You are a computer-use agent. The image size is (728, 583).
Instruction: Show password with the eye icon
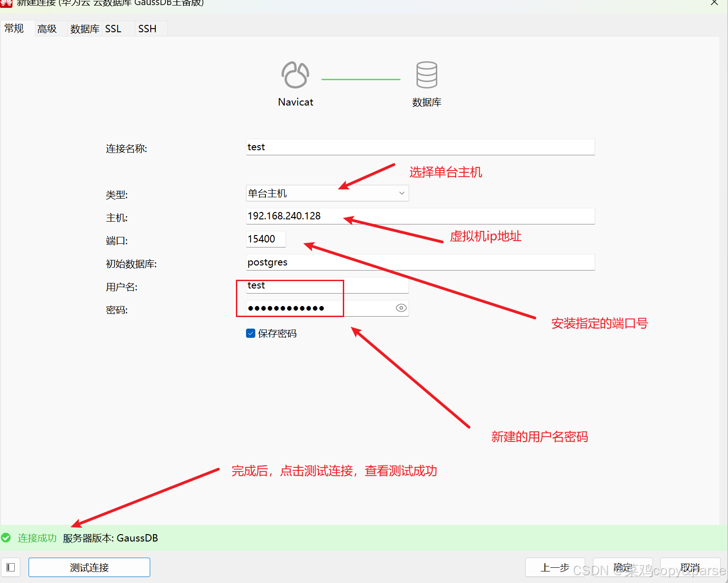[401, 308]
